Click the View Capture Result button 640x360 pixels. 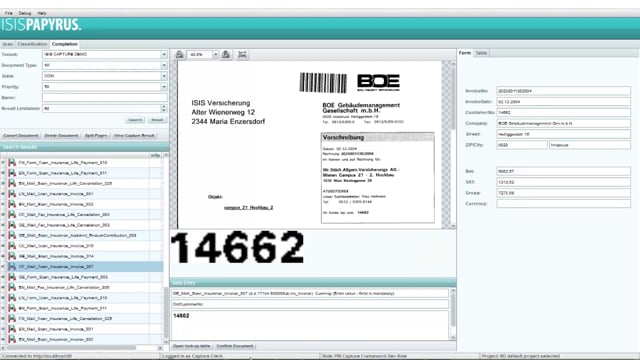click(134, 136)
